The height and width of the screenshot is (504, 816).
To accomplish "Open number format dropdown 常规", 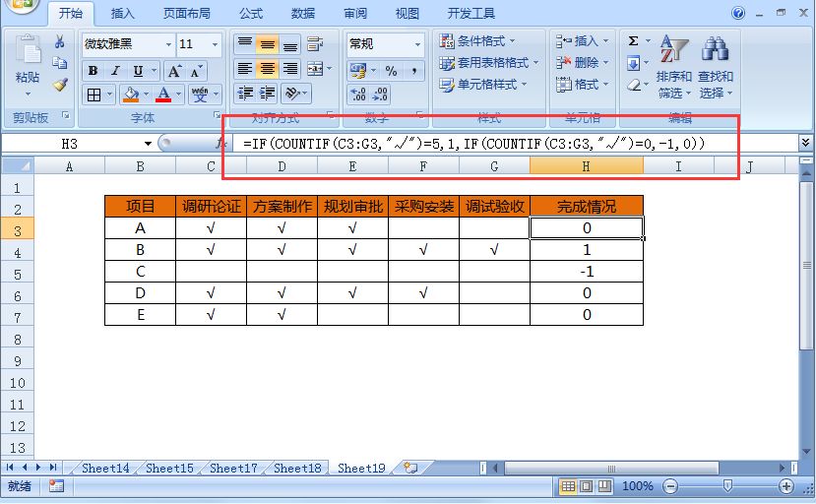I will [418, 44].
